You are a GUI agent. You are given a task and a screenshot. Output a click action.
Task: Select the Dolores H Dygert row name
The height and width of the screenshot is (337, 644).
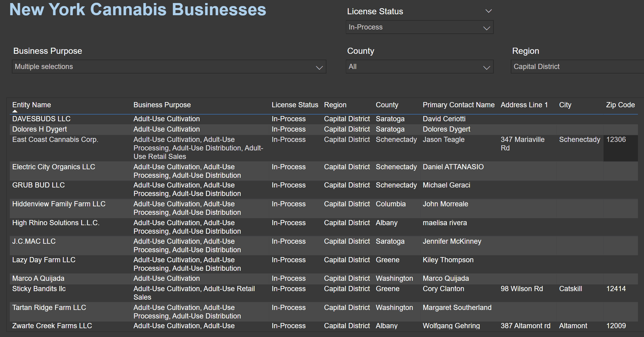pyautogui.click(x=40, y=129)
